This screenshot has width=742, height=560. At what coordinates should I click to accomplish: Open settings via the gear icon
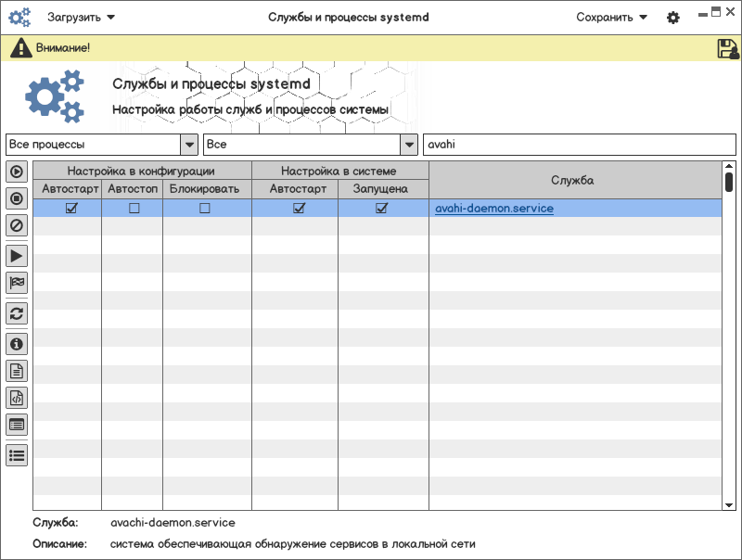pos(673,18)
